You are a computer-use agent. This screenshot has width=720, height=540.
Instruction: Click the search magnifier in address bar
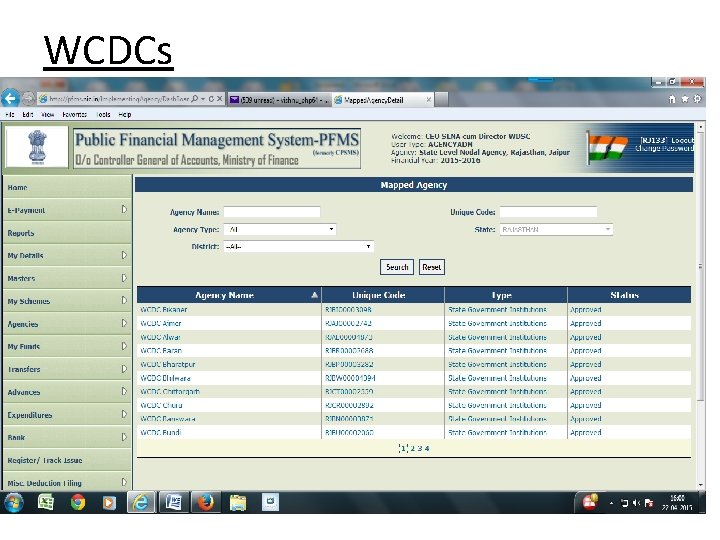pos(195,99)
